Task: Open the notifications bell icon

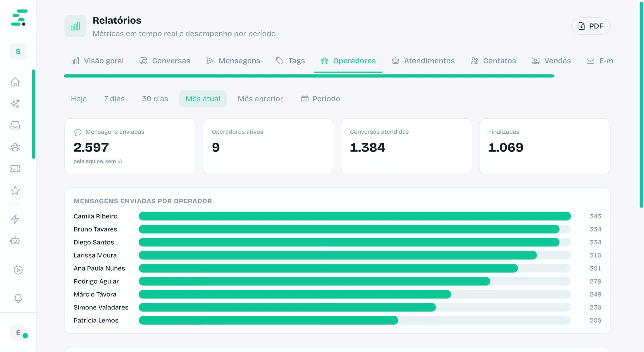Action: pyautogui.click(x=18, y=298)
